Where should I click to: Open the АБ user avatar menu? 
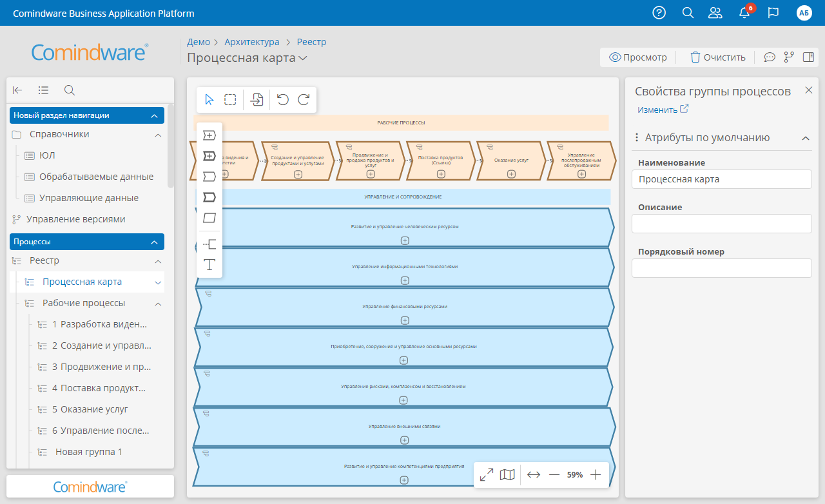pyautogui.click(x=804, y=13)
